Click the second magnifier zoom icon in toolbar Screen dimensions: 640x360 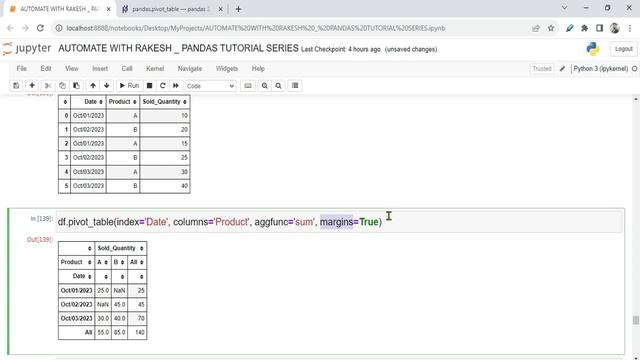click(278, 86)
